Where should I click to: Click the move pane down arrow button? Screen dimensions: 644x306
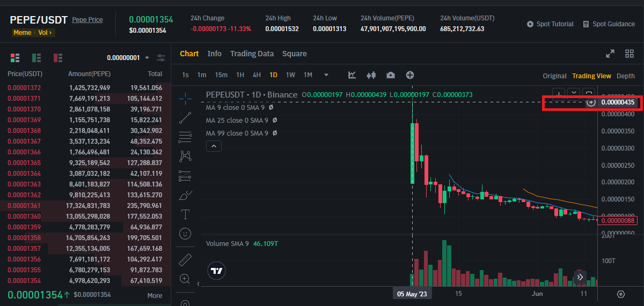point(559,93)
